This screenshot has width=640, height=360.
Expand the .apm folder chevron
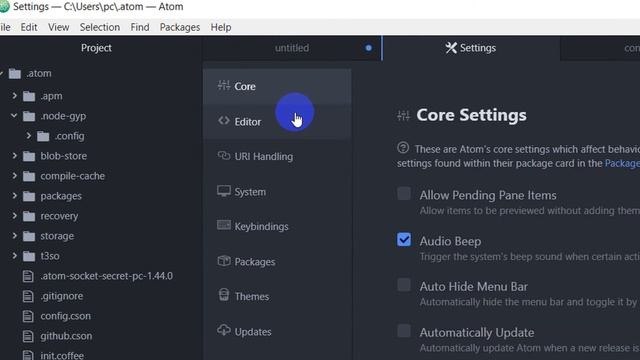point(15,96)
